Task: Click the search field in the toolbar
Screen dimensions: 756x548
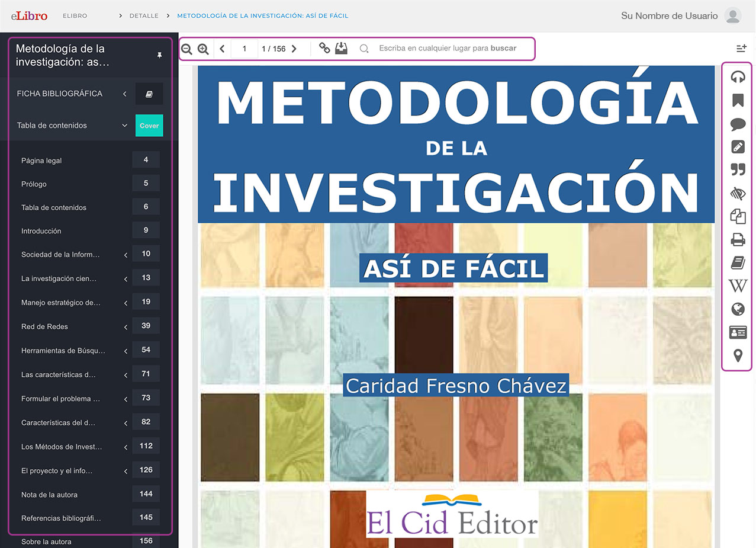Action: click(448, 49)
